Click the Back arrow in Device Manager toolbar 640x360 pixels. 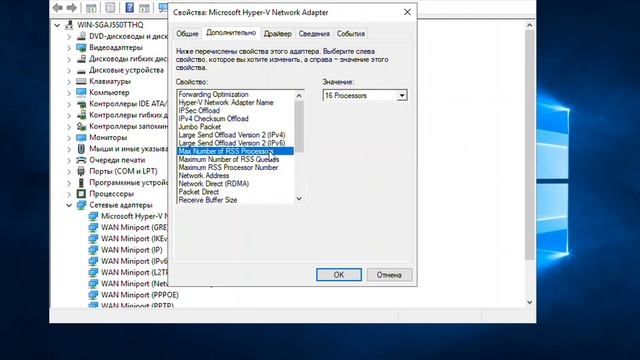[x=58, y=8]
